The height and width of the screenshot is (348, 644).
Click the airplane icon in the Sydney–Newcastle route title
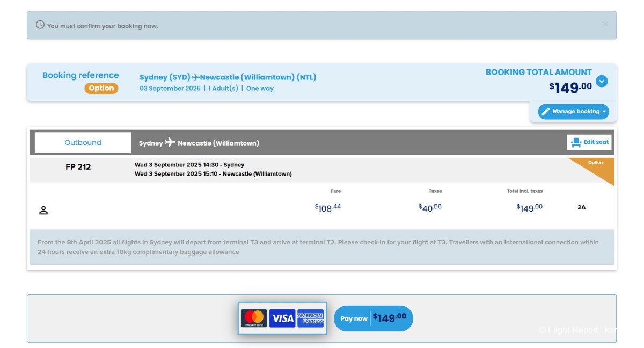click(x=195, y=77)
